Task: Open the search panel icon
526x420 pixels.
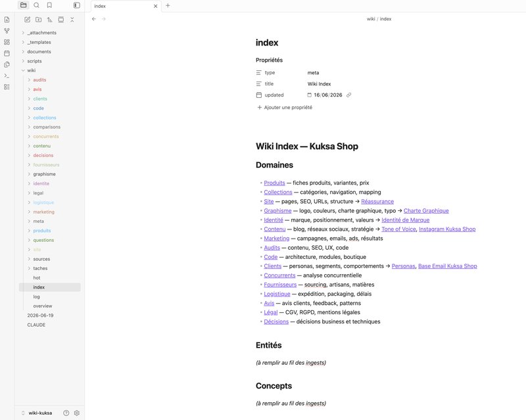Action: click(37, 5)
